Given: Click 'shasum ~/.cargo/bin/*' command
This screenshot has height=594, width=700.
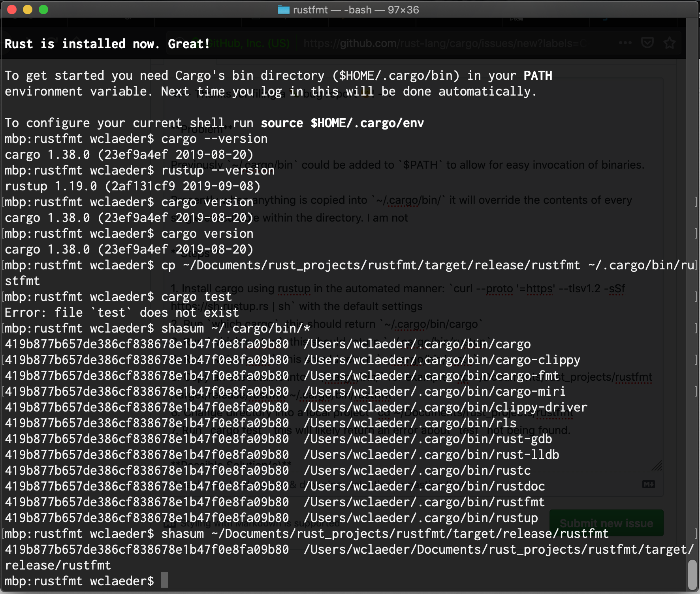Looking at the screenshot, I should point(235,329).
